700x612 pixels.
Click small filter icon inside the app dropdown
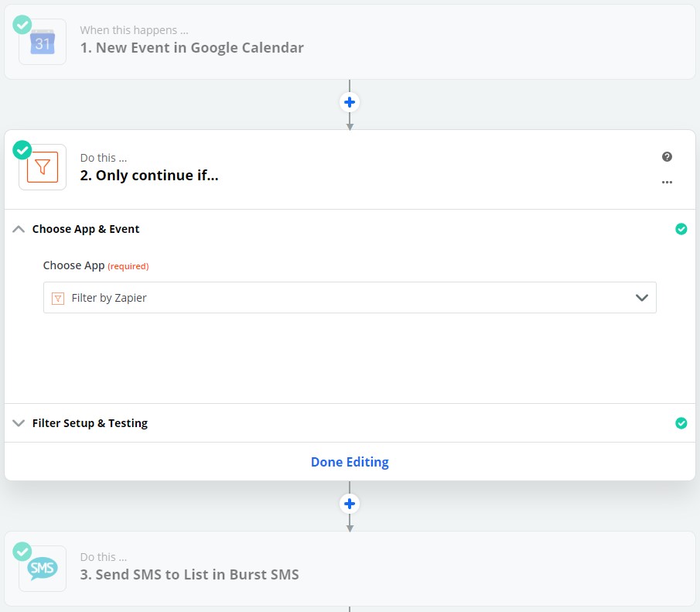pyautogui.click(x=58, y=298)
